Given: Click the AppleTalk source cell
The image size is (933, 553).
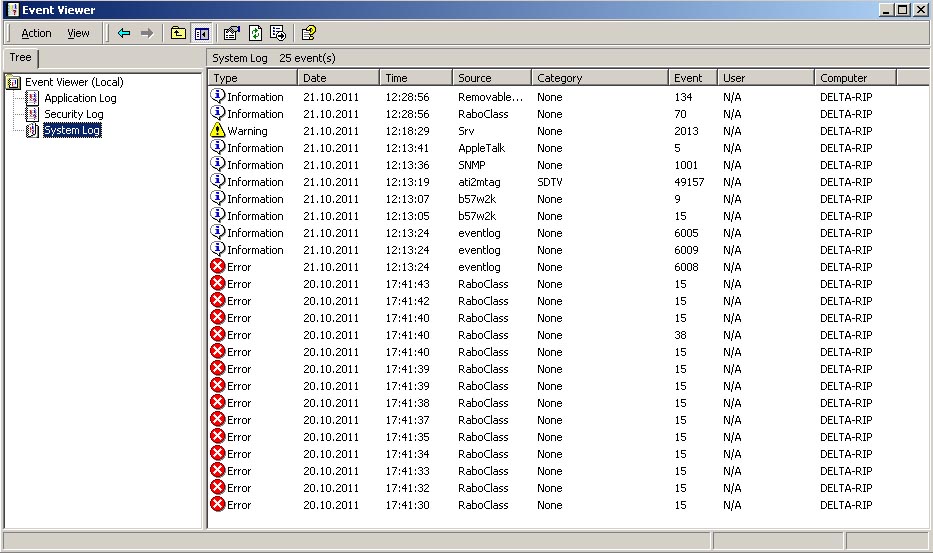Looking at the screenshot, I should (x=481, y=148).
